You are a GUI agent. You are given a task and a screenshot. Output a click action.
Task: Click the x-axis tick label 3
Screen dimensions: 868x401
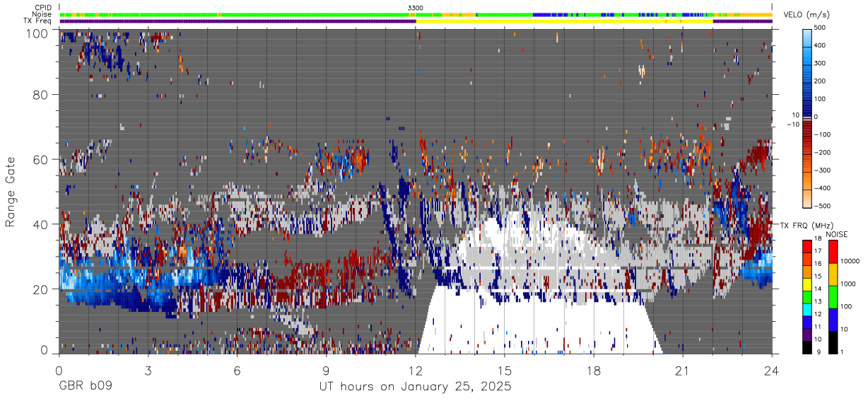point(148,370)
